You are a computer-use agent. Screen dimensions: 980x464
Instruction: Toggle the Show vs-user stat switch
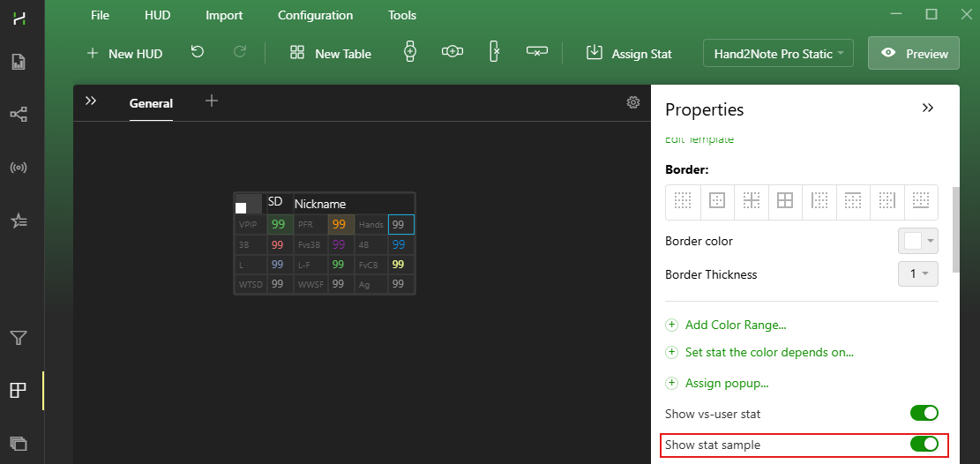(924, 414)
